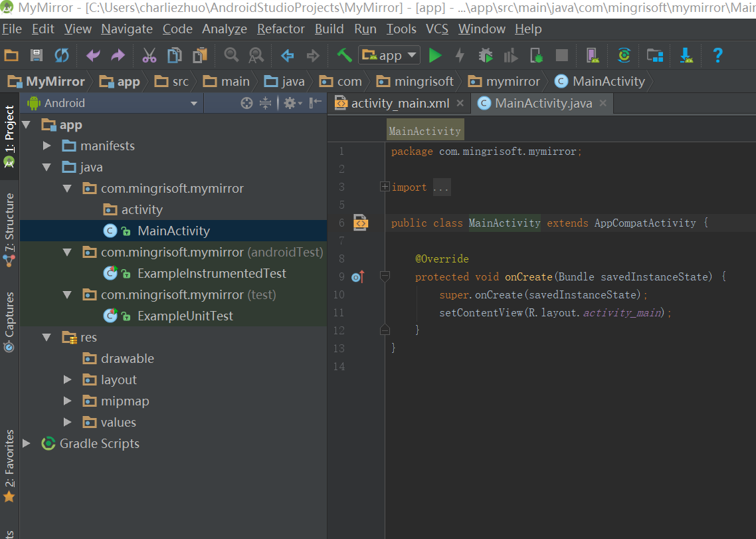
Task: Click the Synchronize refresh arrows icon
Action: click(x=62, y=55)
